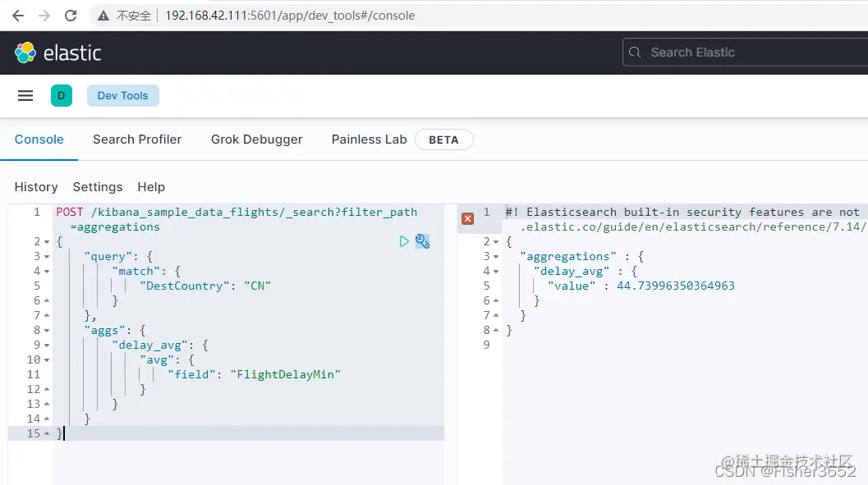Open the Search Profiler tab
The image size is (868, 485).
(137, 140)
